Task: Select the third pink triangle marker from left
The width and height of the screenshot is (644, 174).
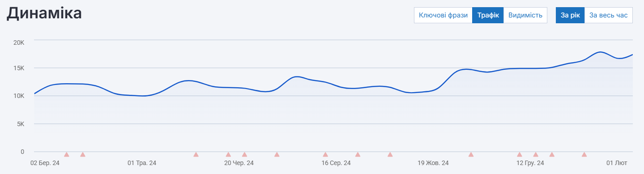Action: tap(196, 154)
